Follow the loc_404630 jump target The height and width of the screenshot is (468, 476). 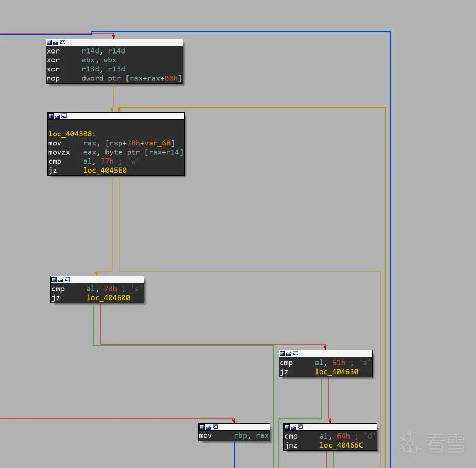(336, 371)
